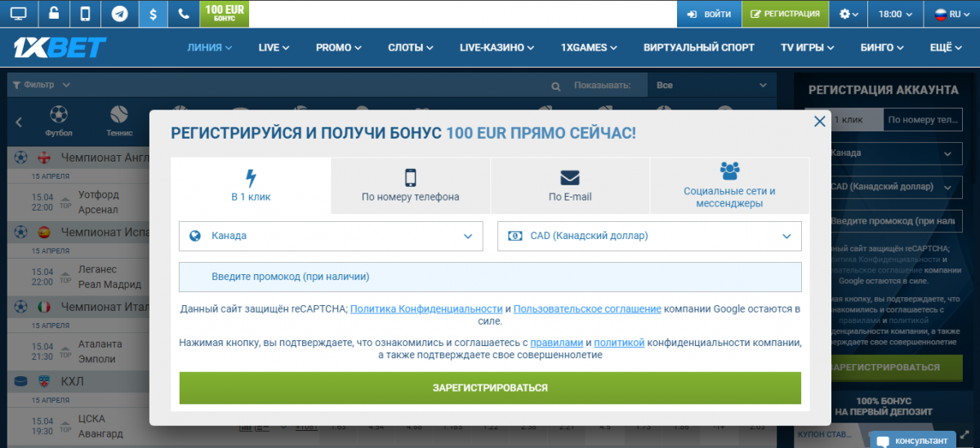
Task: Open the PROMO menu
Action: [x=338, y=47]
